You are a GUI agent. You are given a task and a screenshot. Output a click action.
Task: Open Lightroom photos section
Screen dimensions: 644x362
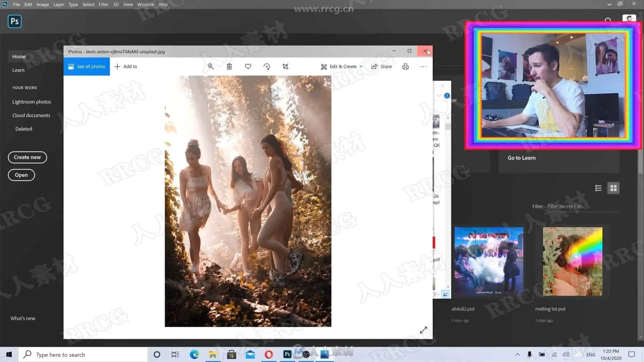tap(32, 102)
